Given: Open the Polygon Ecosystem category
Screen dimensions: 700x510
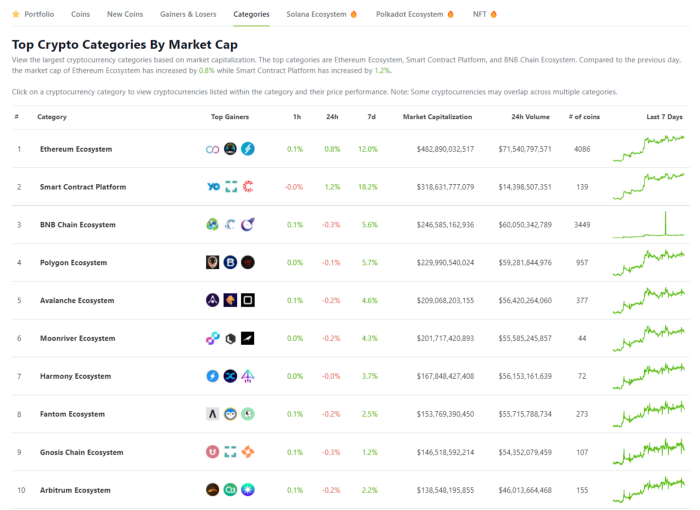Looking at the screenshot, I should pyautogui.click(x=74, y=263).
